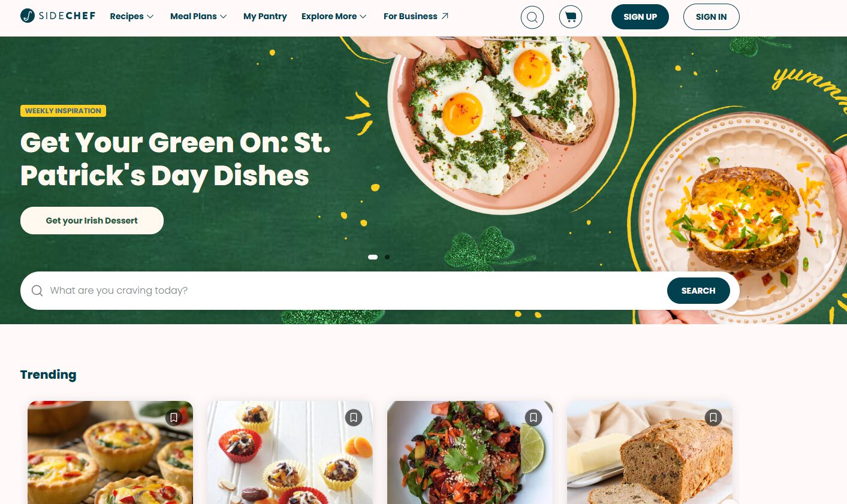This screenshot has width=847, height=504.
Task: Click Get your Irish Dessert button
Action: (x=92, y=221)
